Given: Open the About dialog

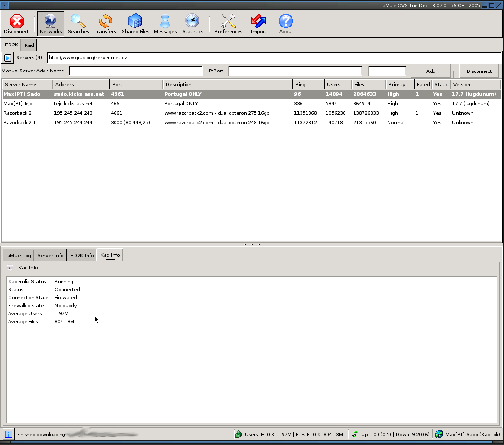Looking at the screenshot, I should coord(286,24).
